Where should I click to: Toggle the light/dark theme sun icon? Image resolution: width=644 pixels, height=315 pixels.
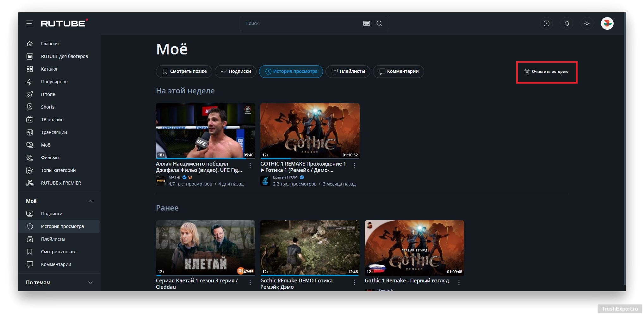(x=587, y=23)
